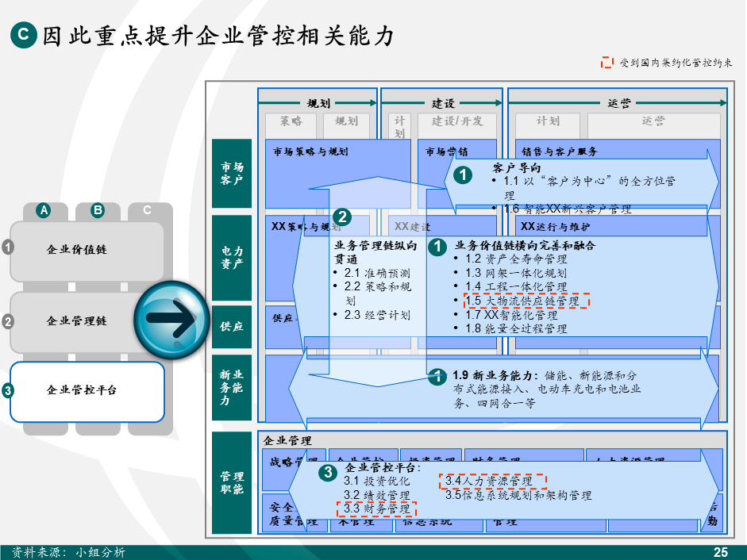This screenshot has width=747, height=560.
Task: Click the 销售与客户服务 box title
Action: click(x=560, y=152)
